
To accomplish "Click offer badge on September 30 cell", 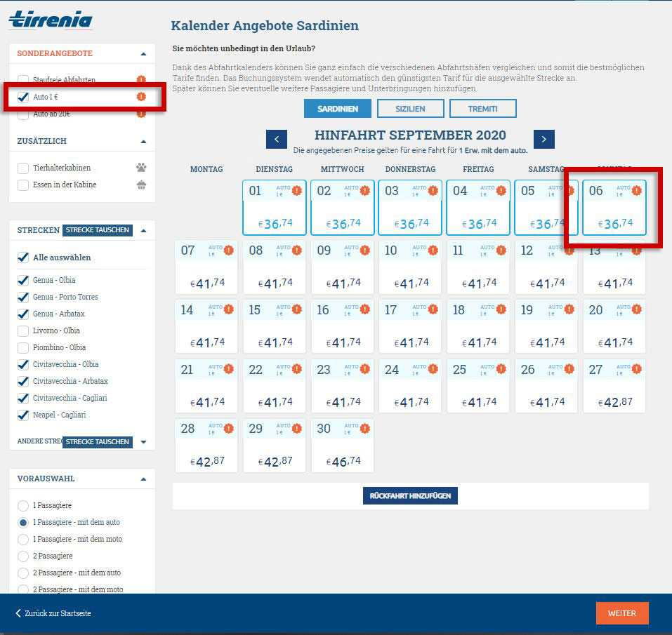I will pyautogui.click(x=364, y=428).
